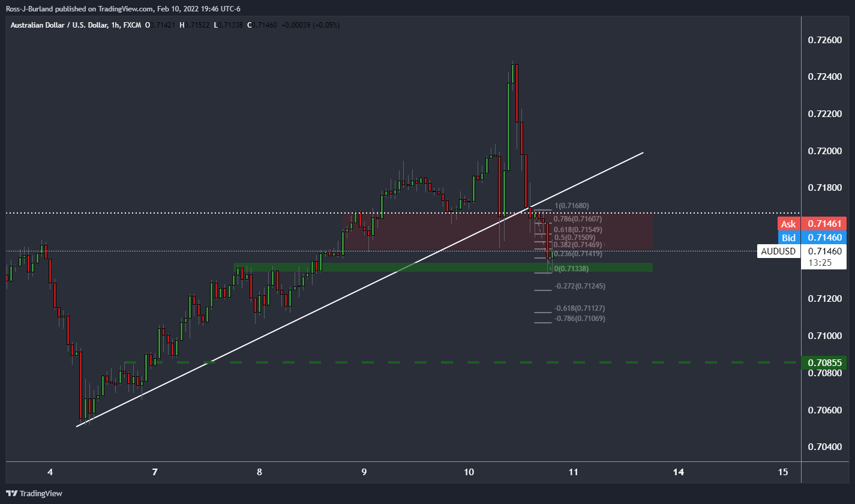The height and width of the screenshot is (504, 855).
Task: Click the 0.71800 price axis label
Action: pos(824,188)
